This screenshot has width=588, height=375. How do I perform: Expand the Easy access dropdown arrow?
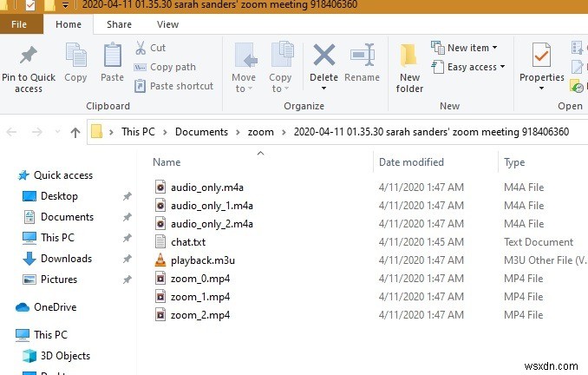(502, 67)
